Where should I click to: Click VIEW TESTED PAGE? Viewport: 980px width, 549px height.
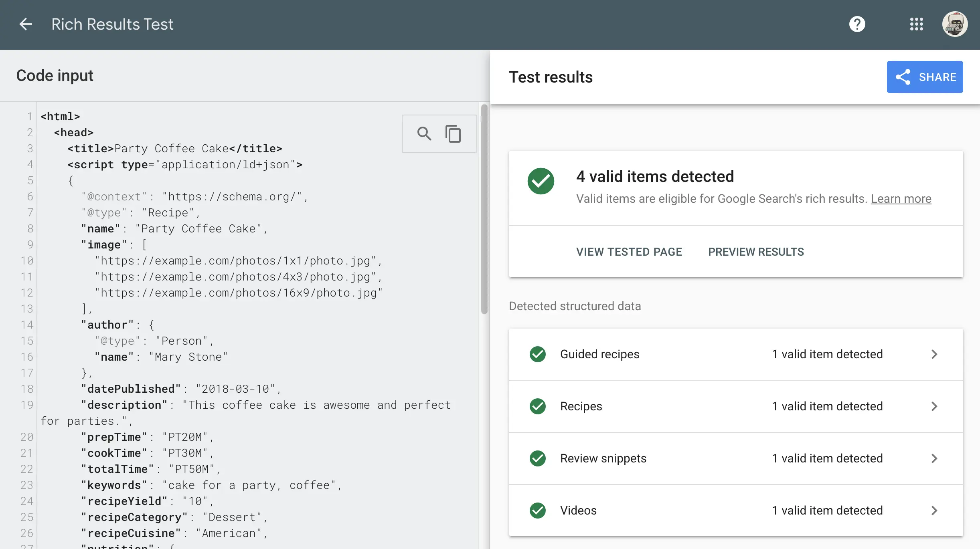pos(629,252)
